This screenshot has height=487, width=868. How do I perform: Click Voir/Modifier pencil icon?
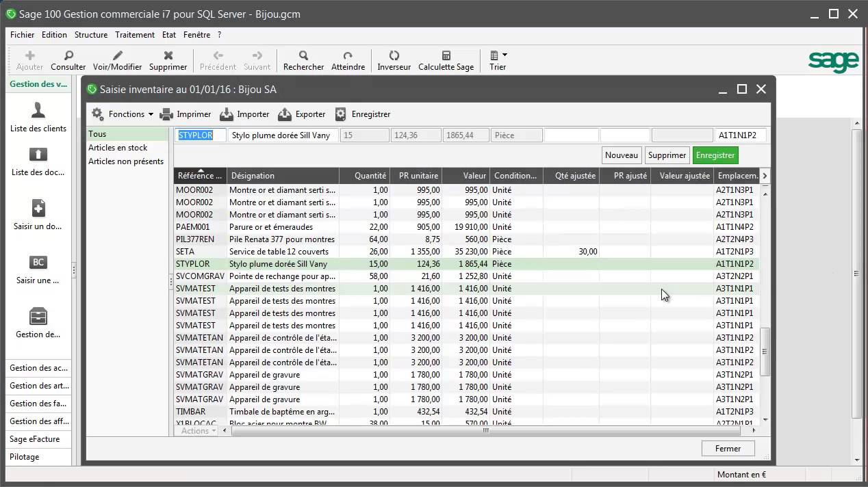point(117,55)
